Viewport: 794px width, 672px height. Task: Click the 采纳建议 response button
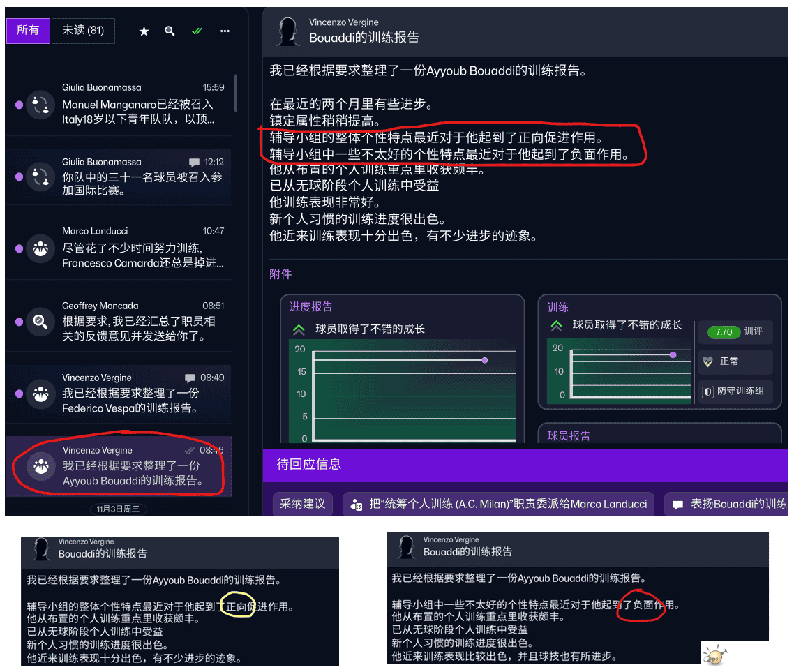pyautogui.click(x=303, y=504)
